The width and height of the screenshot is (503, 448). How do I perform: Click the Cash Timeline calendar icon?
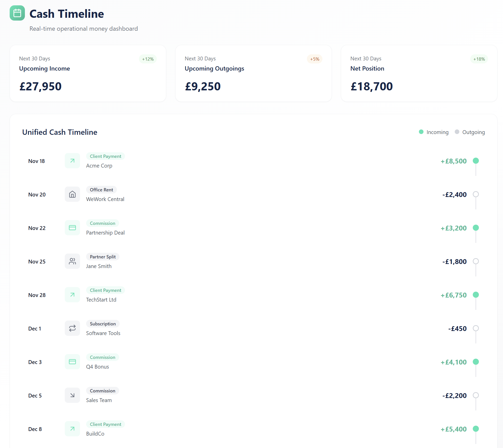tap(17, 13)
